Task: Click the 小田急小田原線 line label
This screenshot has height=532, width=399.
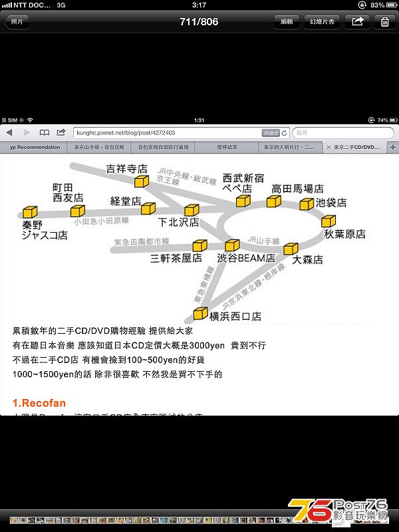Action: 102,221
